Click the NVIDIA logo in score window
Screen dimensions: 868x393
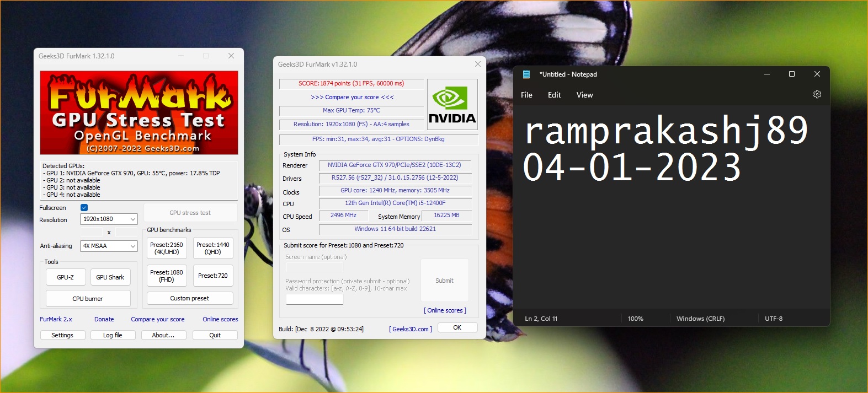click(x=452, y=105)
